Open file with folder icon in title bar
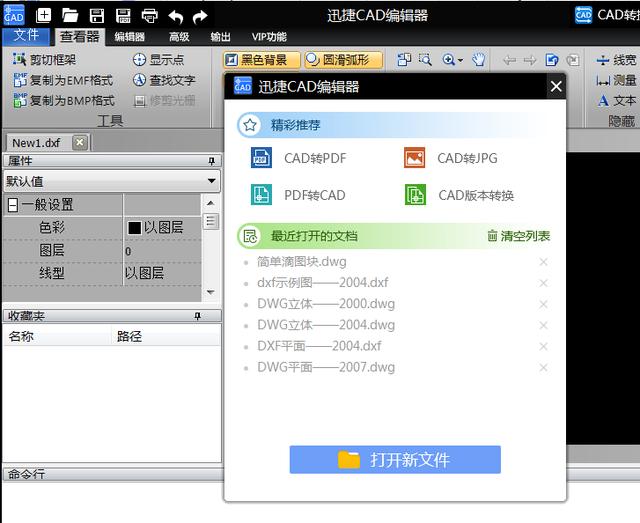This screenshot has width=640, height=523. coord(70,16)
